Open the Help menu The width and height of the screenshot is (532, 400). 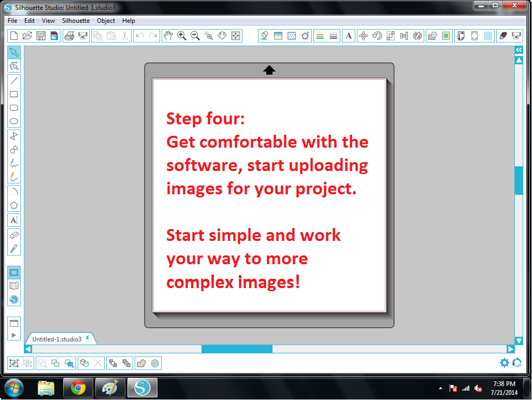pyautogui.click(x=128, y=21)
